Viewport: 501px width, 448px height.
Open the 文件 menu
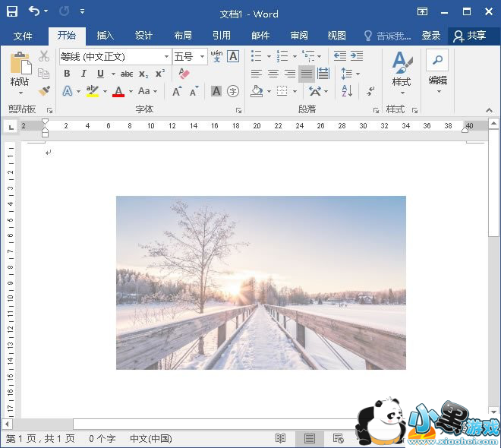point(23,36)
